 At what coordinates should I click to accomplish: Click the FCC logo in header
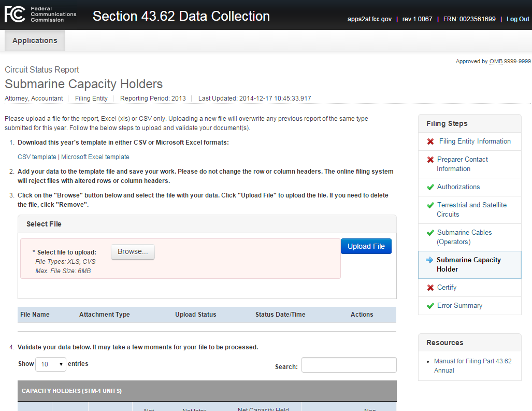pyautogui.click(x=40, y=15)
